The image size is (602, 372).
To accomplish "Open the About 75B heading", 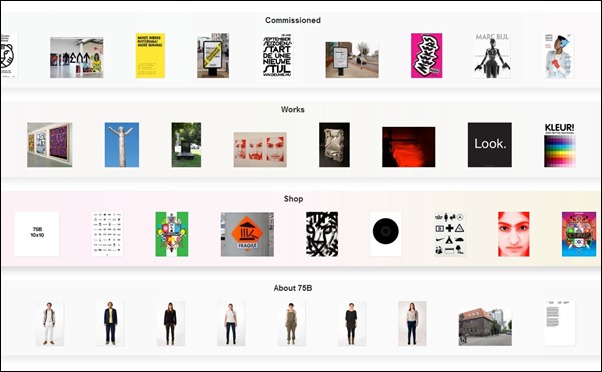I will (x=293, y=288).
